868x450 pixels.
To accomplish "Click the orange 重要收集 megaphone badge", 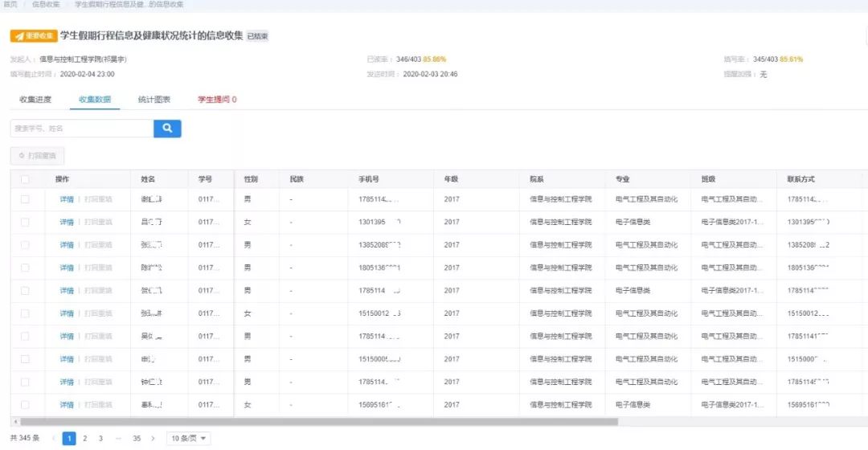I will tap(33, 36).
